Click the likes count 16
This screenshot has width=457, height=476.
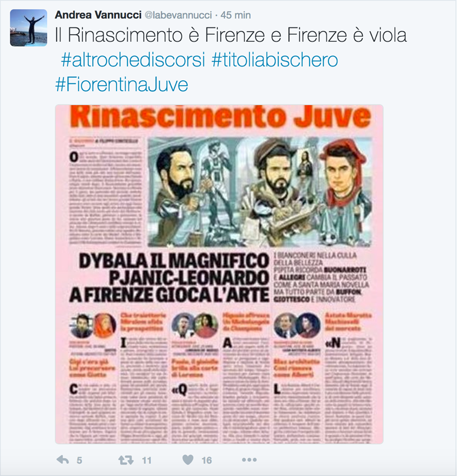[x=206, y=461]
